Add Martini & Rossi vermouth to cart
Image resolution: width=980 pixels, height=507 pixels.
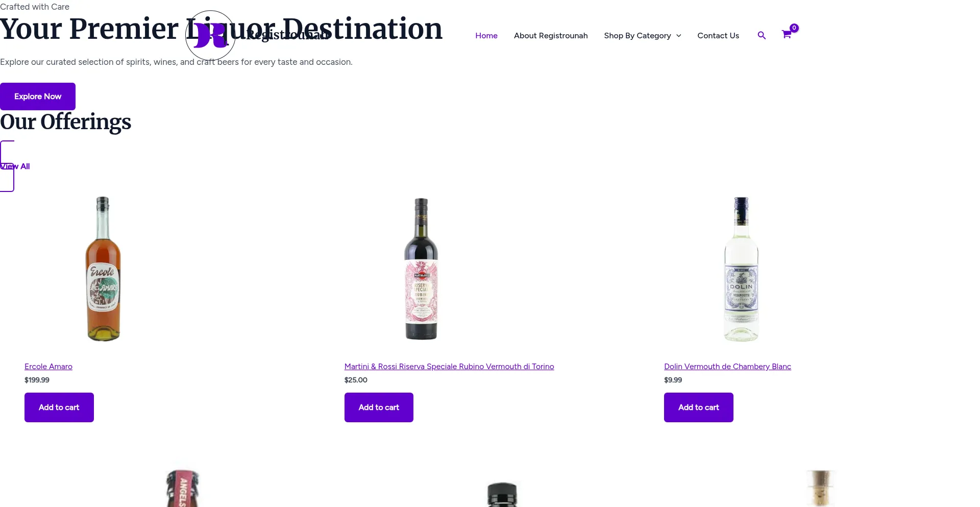coord(379,407)
